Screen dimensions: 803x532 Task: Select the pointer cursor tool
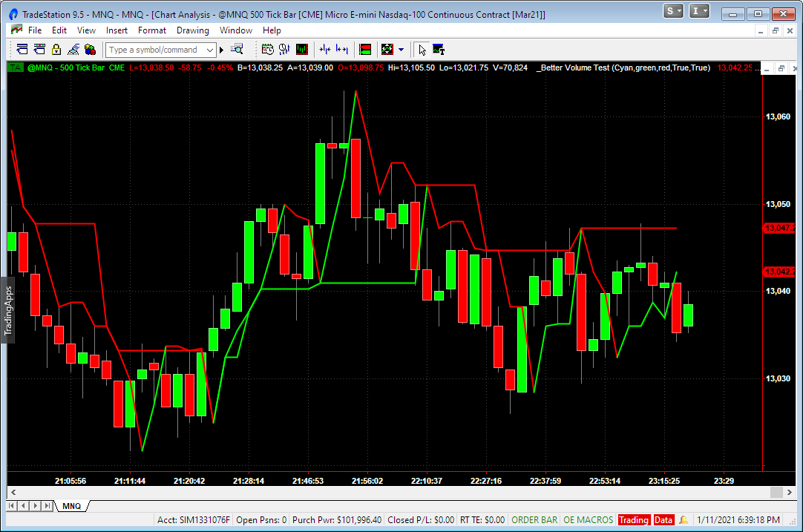[x=422, y=50]
